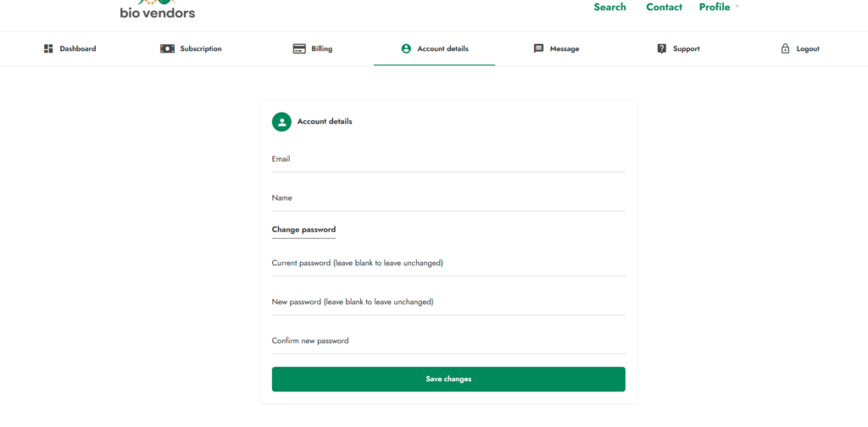Click the Support question mark icon
This screenshot has width=868, height=427.
(661, 48)
